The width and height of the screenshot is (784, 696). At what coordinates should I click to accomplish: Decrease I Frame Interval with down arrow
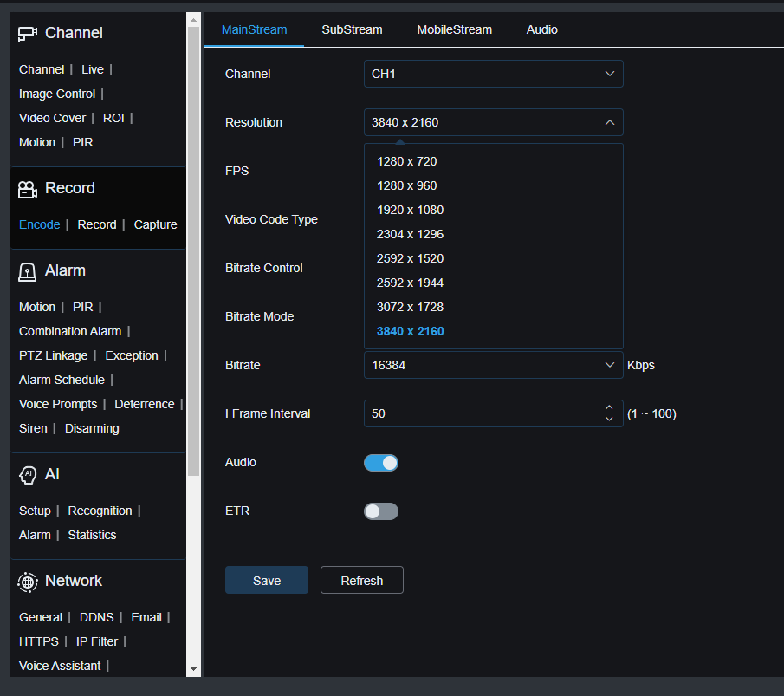pyautogui.click(x=609, y=420)
